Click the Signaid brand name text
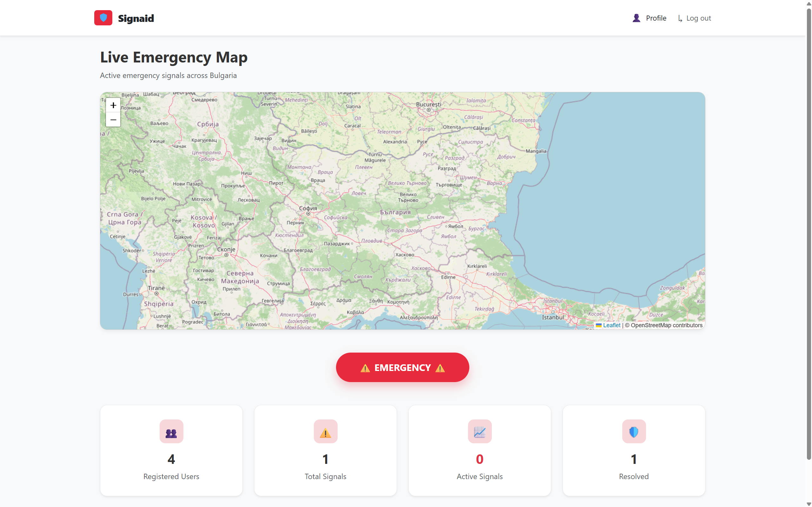The width and height of the screenshot is (812, 507). pos(135,18)
